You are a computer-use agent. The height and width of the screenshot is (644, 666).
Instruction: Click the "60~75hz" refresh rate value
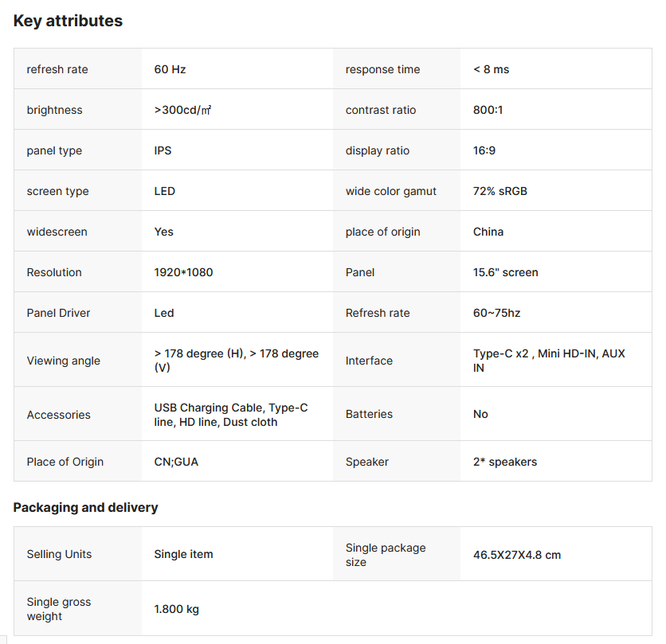pos(496,313)
